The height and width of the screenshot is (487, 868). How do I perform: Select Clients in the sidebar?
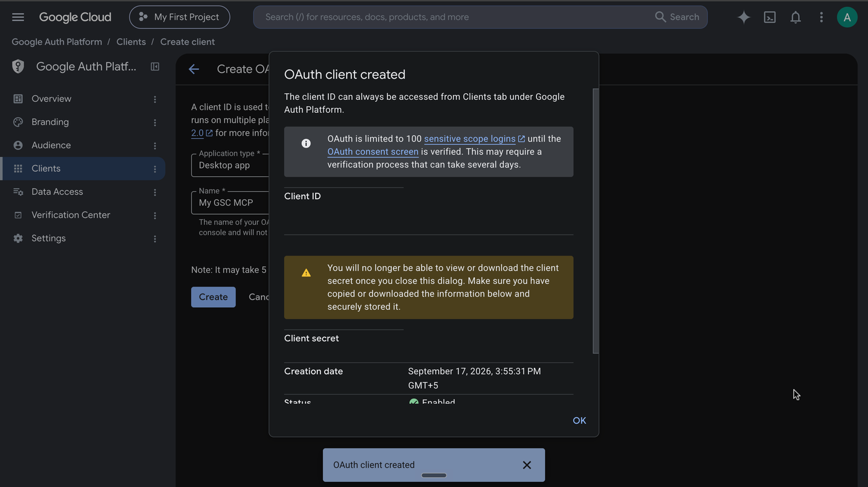click(x=82, y=169)
